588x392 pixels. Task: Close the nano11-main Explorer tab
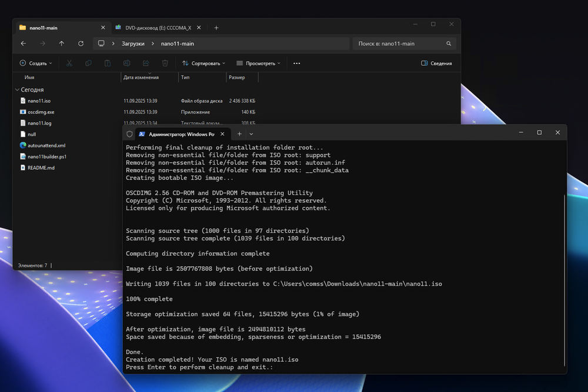click(x=103, y=28)
